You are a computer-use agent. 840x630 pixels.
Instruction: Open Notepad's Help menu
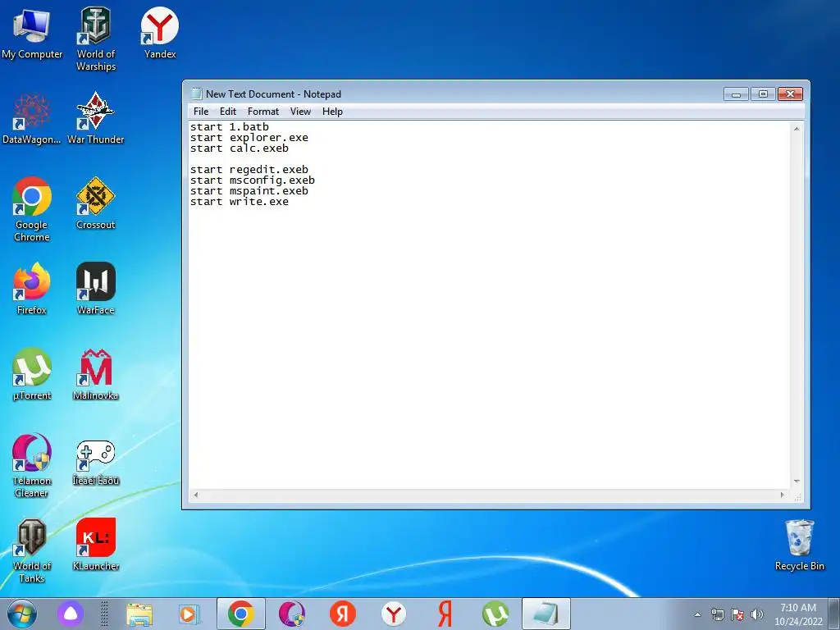pos(332,112)
